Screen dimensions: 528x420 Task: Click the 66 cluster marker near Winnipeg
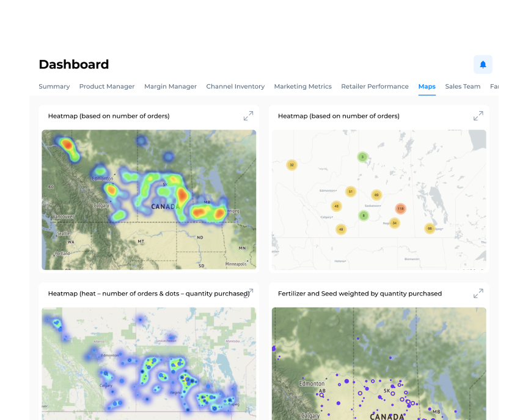coord(430,229)
